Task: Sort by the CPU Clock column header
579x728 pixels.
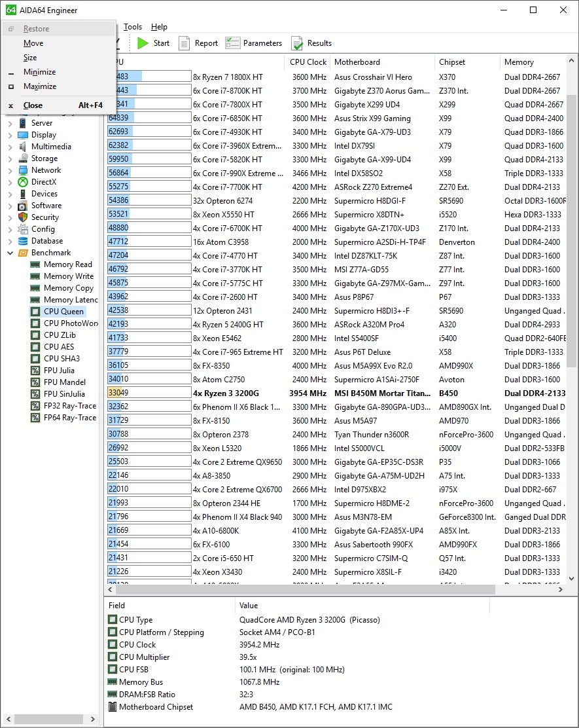Action: (x=308, y=62)
